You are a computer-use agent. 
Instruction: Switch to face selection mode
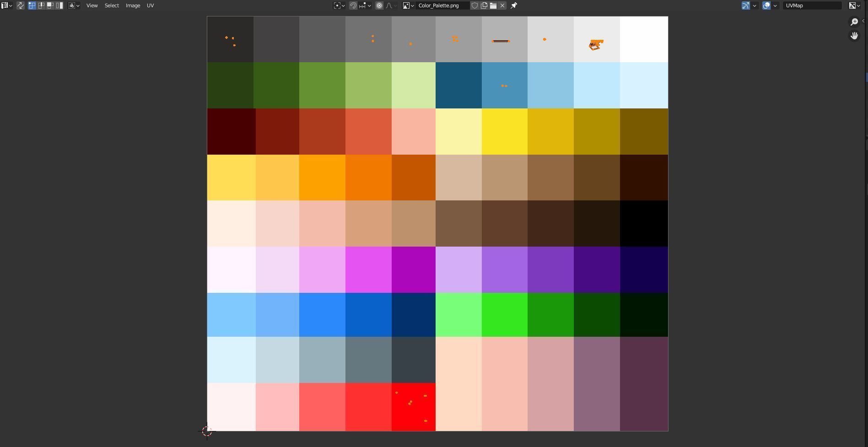point(50,5)
